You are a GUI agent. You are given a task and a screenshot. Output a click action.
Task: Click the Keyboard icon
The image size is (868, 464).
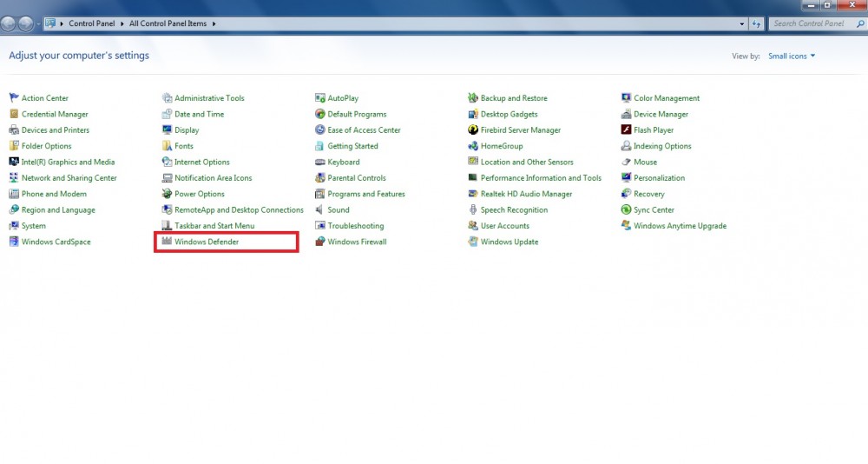pos(320,162)
